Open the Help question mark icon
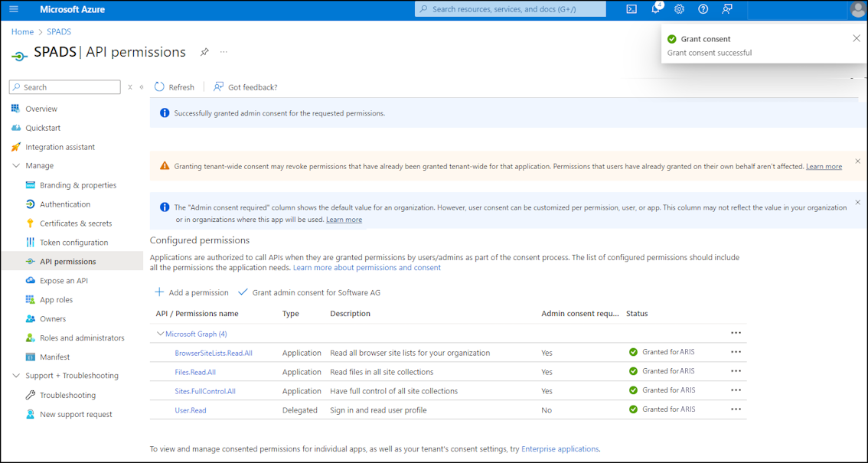 703,9
